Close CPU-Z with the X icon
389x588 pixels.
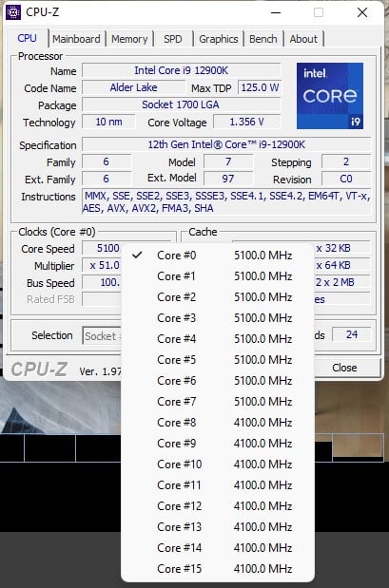pos(362,12)
